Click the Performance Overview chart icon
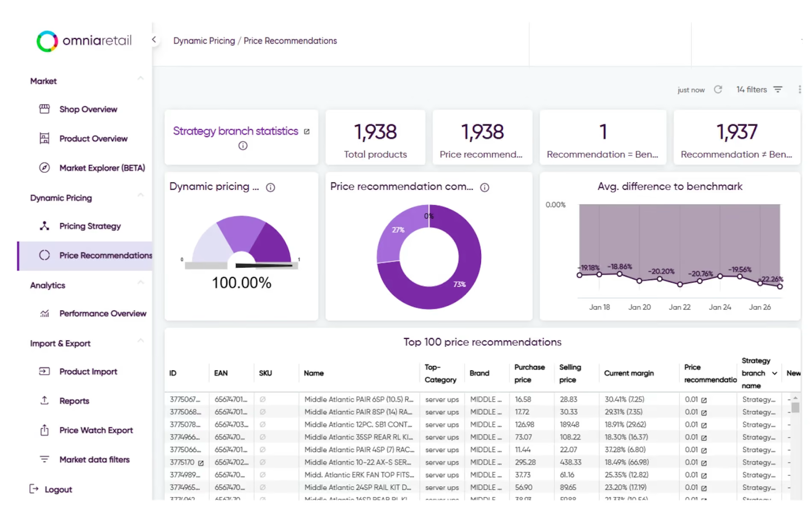This screenshot has width=812, height=512. tap(44, 313)
